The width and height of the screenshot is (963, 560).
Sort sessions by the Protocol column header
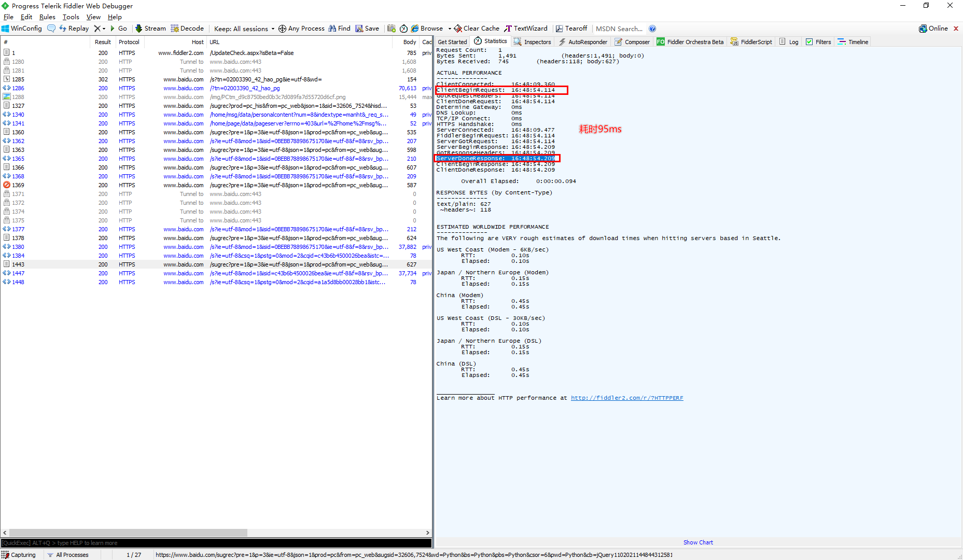click(129, 42)
